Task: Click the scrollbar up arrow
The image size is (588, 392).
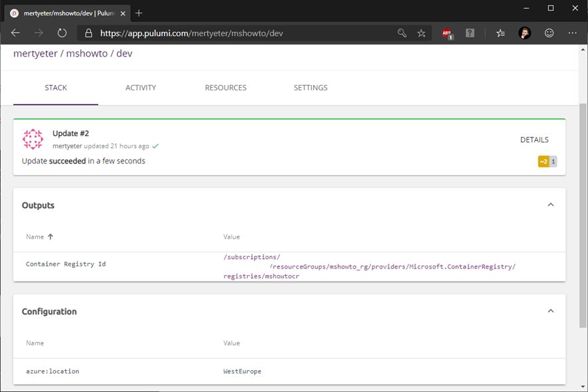Action: [583, 49]
